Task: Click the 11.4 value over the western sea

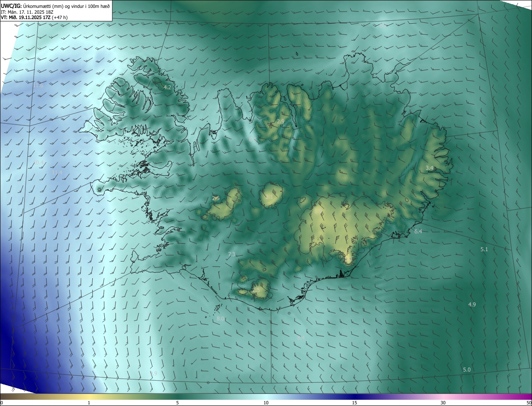Action: click(57, 172)
